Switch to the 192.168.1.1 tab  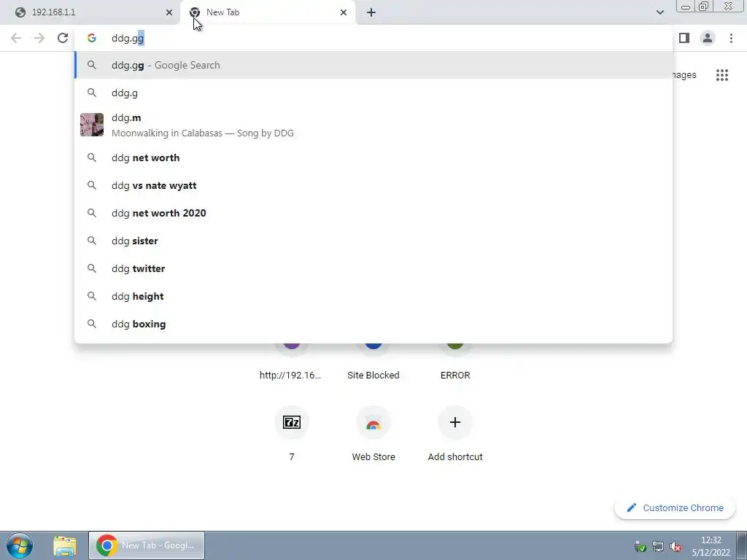point(90,12)
